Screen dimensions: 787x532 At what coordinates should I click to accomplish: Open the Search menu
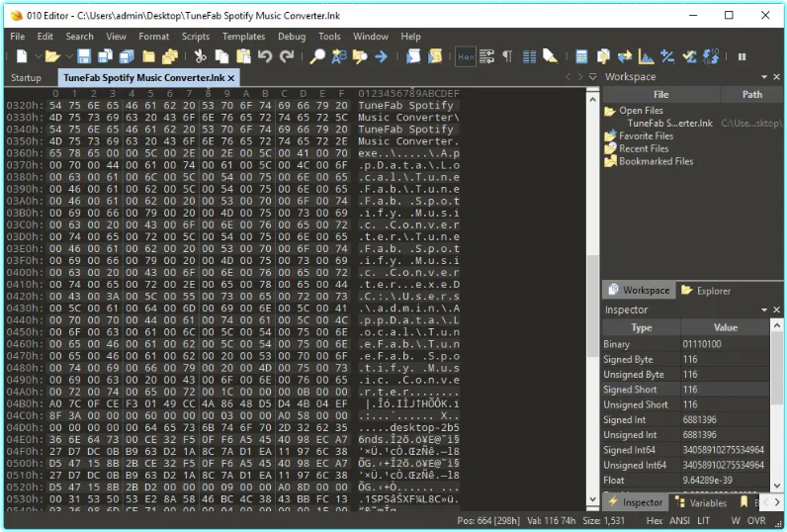click(79, 37)
